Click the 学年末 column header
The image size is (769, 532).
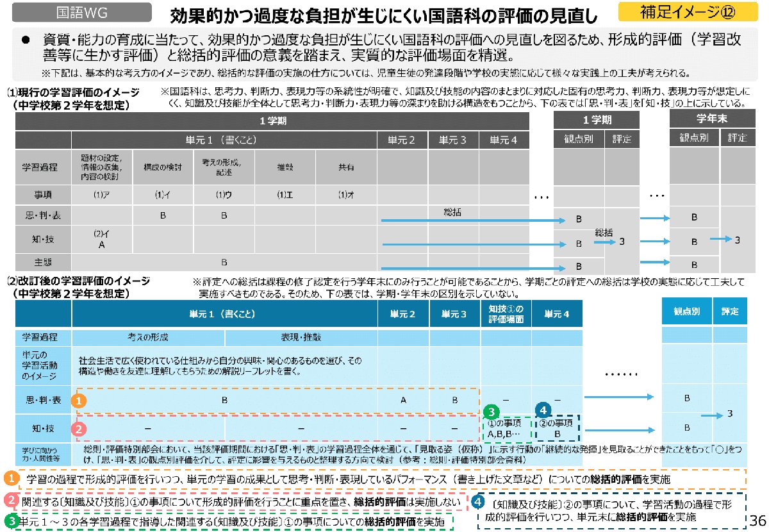pos(711,119)
